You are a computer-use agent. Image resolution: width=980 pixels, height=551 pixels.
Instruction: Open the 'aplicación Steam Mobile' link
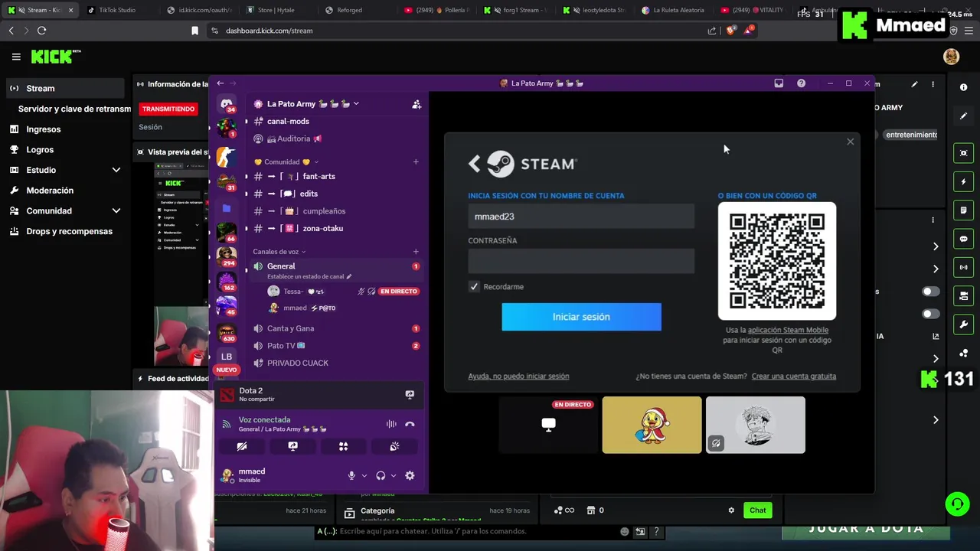[788, 330]
